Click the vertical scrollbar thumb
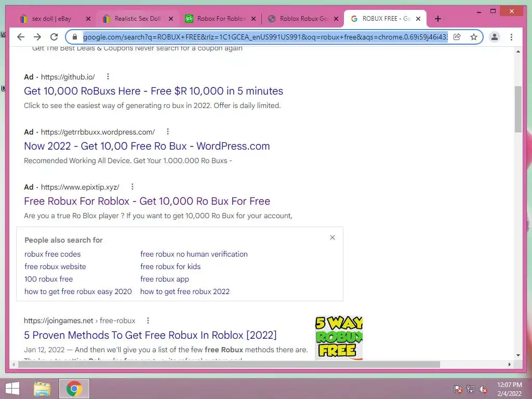 click(x=518, y=109)
